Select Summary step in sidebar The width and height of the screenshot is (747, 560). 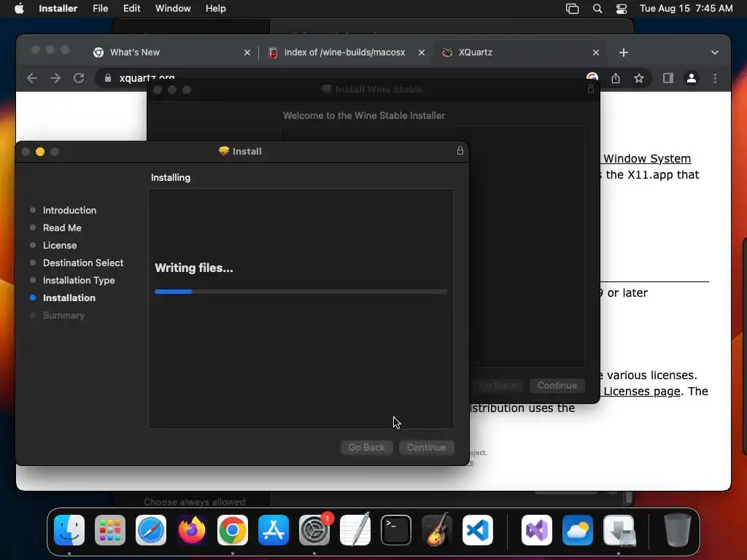click(63, 315)
